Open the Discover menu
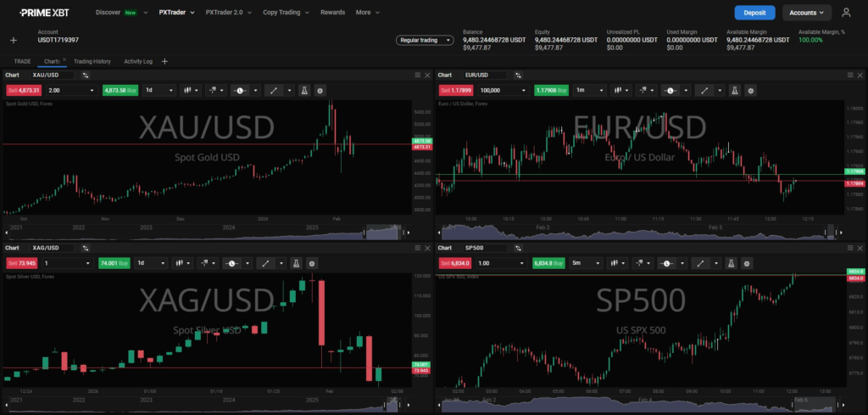 [x=122, y=12]
